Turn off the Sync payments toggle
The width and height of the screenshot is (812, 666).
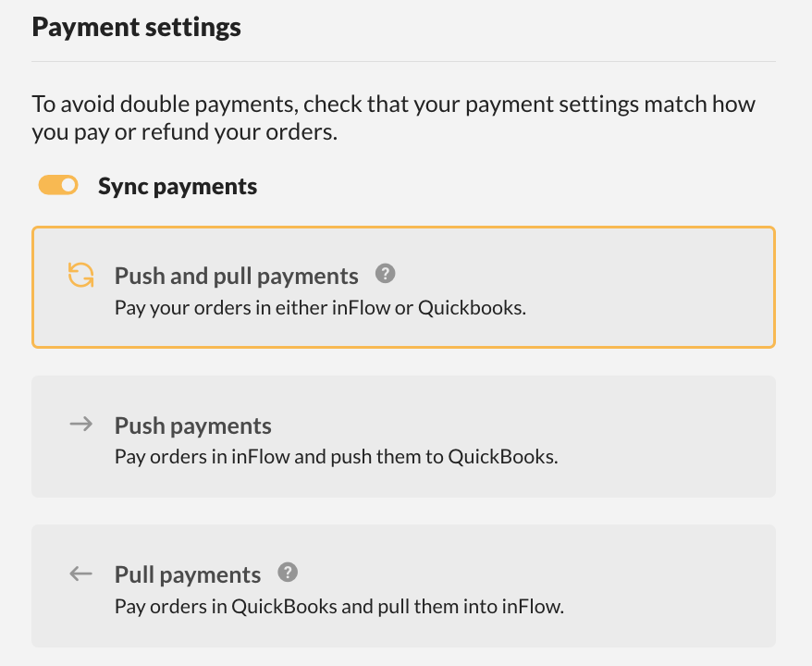pos(57,185)
